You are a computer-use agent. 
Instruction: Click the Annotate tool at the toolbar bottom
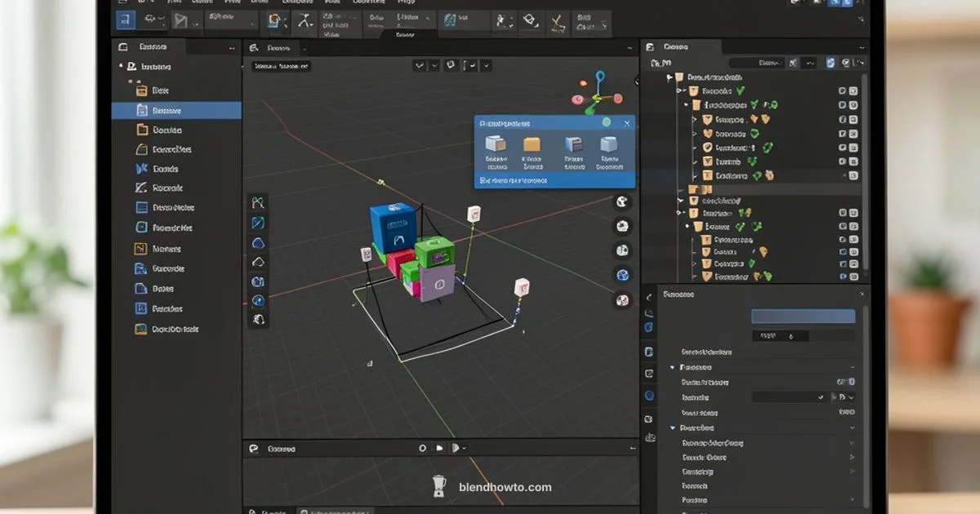click(x=259, y=319)
